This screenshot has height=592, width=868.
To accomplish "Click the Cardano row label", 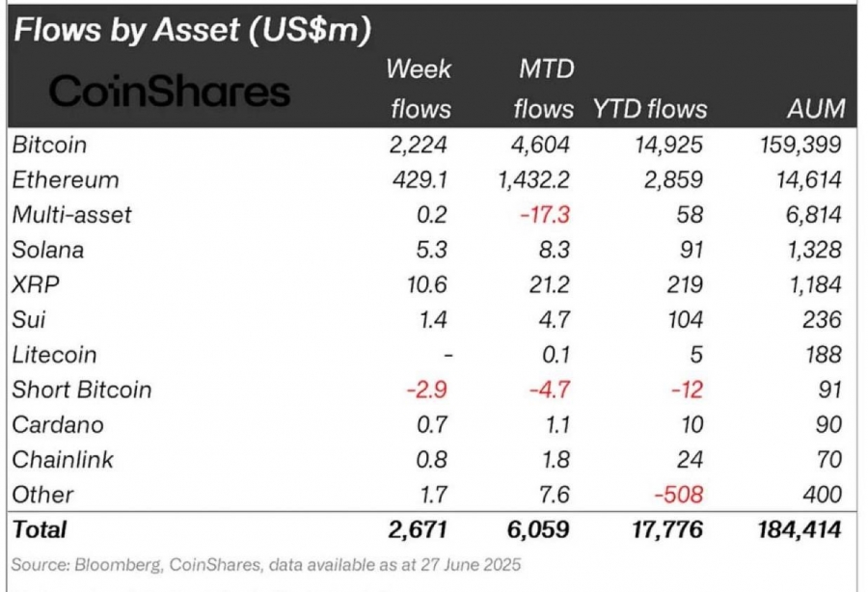I will (58, 425).
